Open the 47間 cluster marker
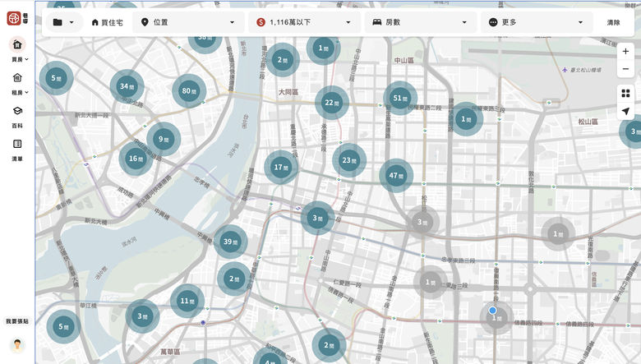The image size is (641, 364). 396,175
